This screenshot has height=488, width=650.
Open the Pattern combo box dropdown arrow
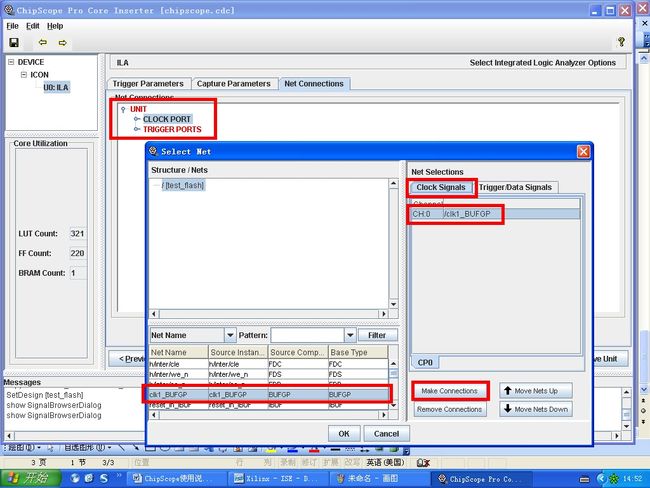pyautogui.click(x=350, y=335)
